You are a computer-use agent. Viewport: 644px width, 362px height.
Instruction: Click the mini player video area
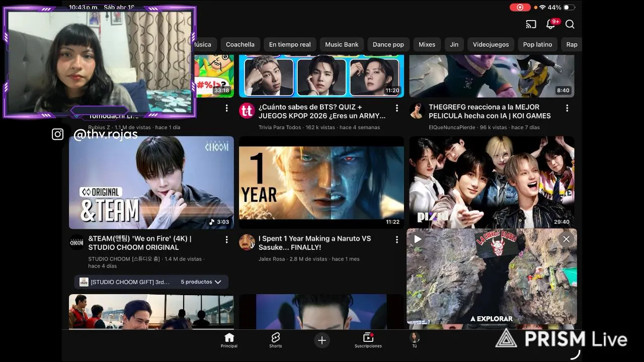click(492, 277)
